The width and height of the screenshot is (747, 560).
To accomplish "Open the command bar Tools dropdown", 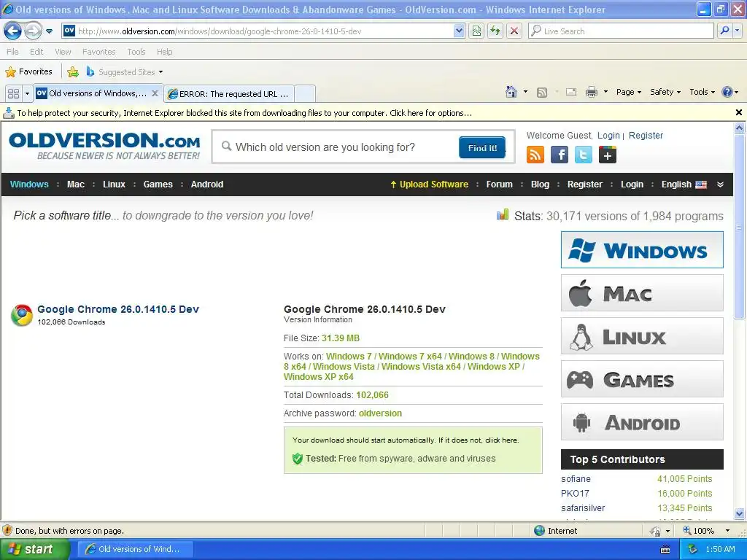I will pos(702,92).
